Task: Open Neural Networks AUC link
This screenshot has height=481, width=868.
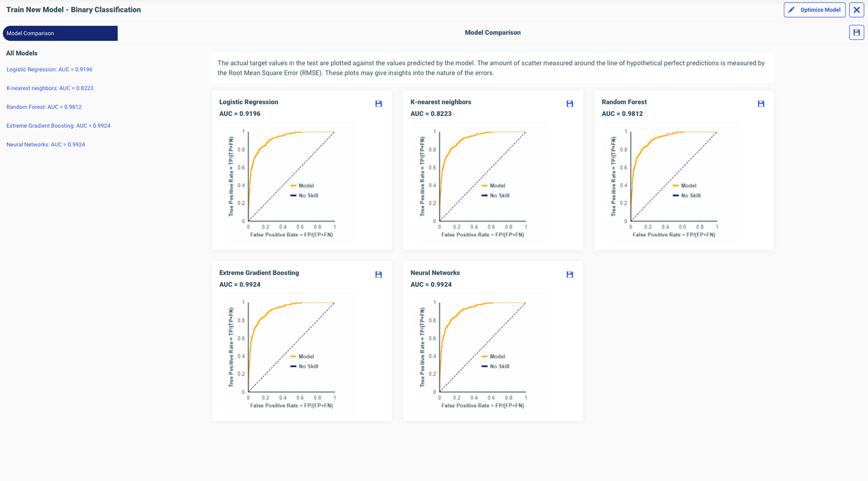Action: (x=46, y=145)
